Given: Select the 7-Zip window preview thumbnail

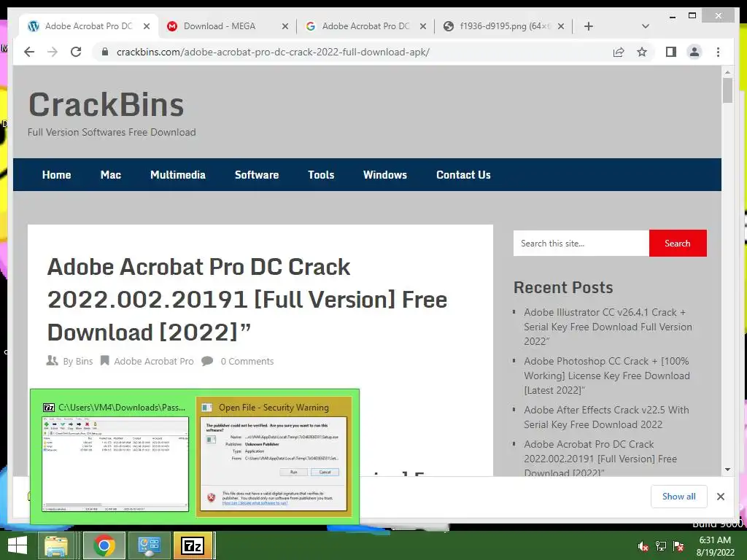Looking at the screenshot, I should [115, 456].
